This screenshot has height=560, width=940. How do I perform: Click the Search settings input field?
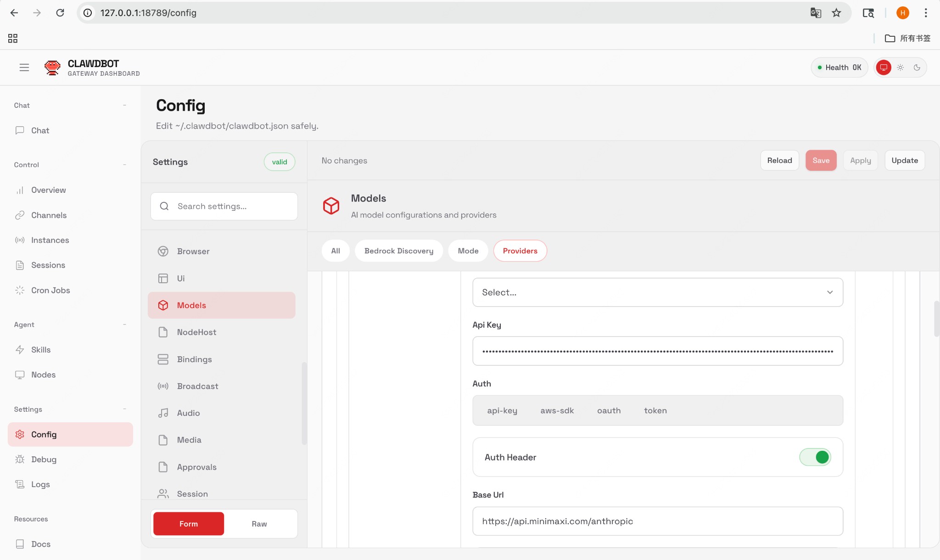coord(224,206)
